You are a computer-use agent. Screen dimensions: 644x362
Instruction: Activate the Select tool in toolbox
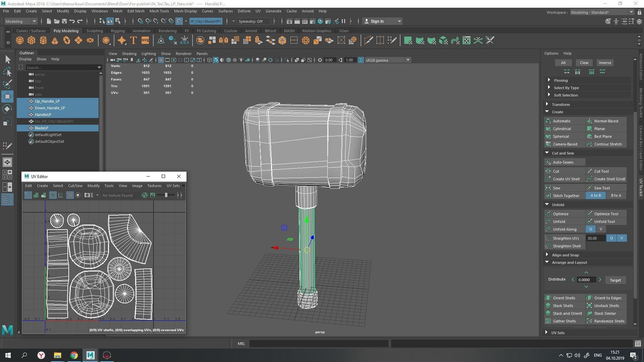point(7,60)
